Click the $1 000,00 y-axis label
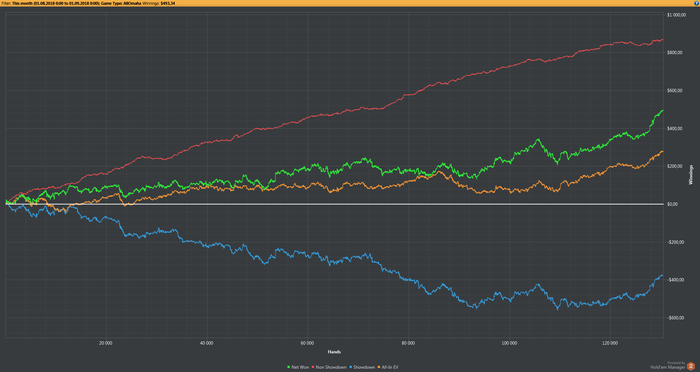The image size is (700, 372). click(676, 15)
